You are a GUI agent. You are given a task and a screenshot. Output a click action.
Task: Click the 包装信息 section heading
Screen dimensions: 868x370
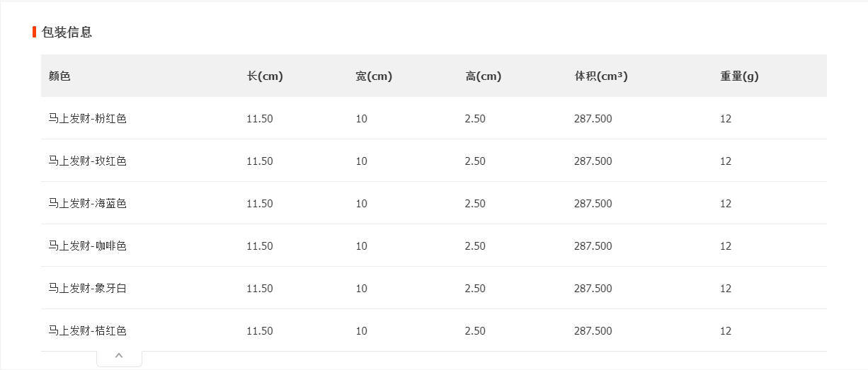click(x=67, y=32)
